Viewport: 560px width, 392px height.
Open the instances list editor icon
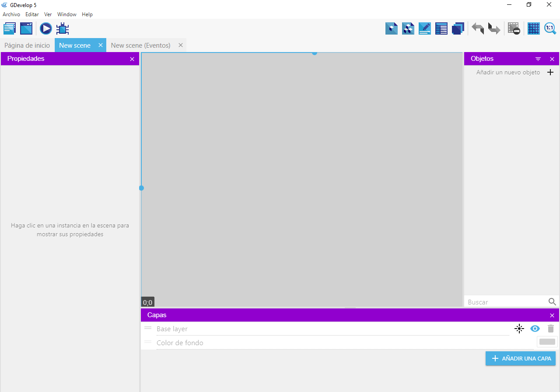click(x=441, y=29)
